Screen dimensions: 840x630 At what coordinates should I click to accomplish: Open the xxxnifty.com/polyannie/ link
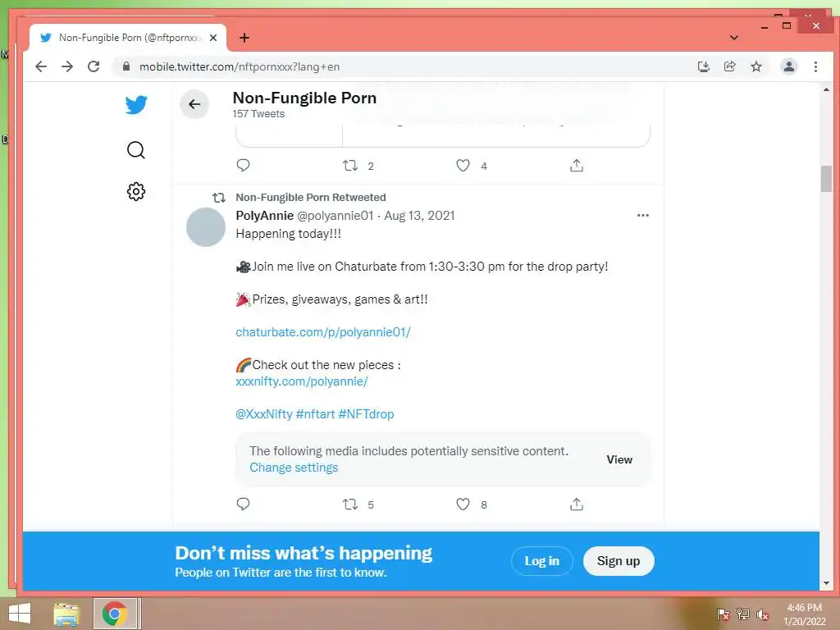[x=302, y=381]
